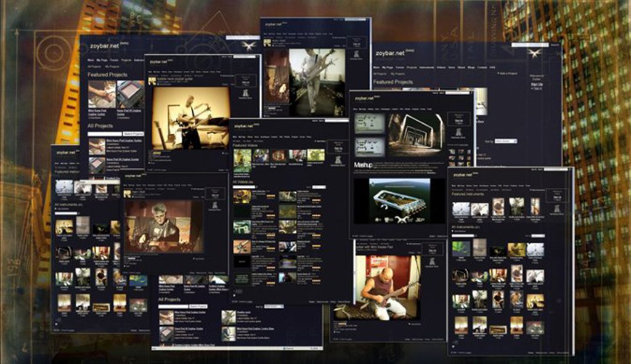Click the search projects text field

coord(105,133)
